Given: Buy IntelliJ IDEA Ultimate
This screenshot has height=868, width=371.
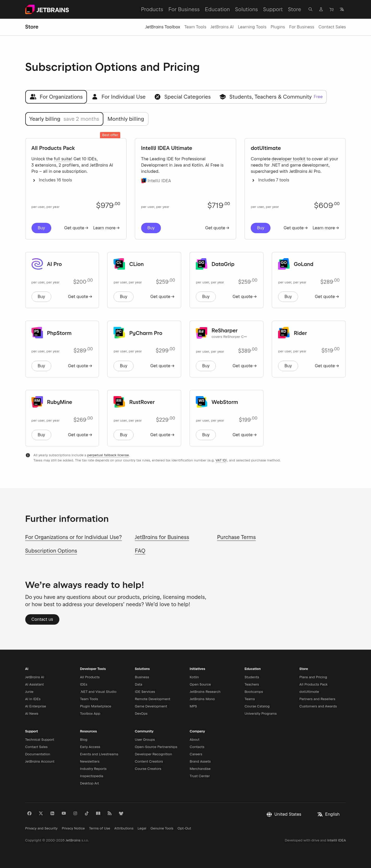Looking at the screenshot, I should click(x=151, y=228).
